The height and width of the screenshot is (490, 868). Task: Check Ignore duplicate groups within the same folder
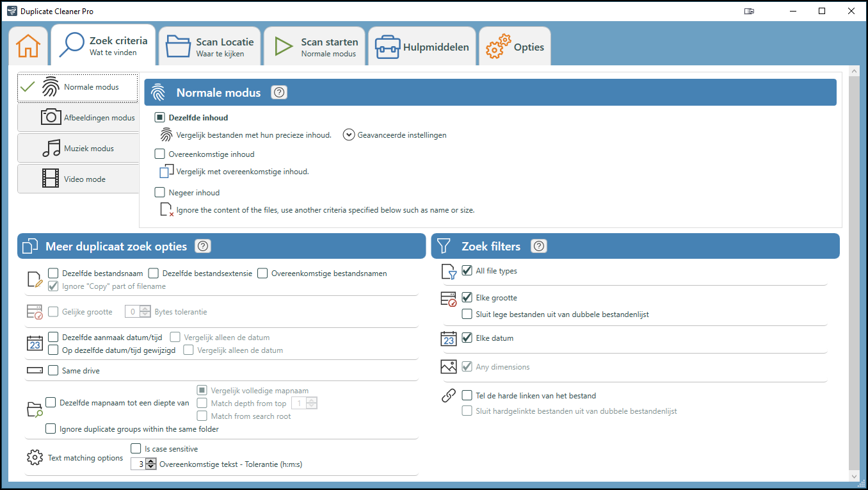(x=51, y=429)
